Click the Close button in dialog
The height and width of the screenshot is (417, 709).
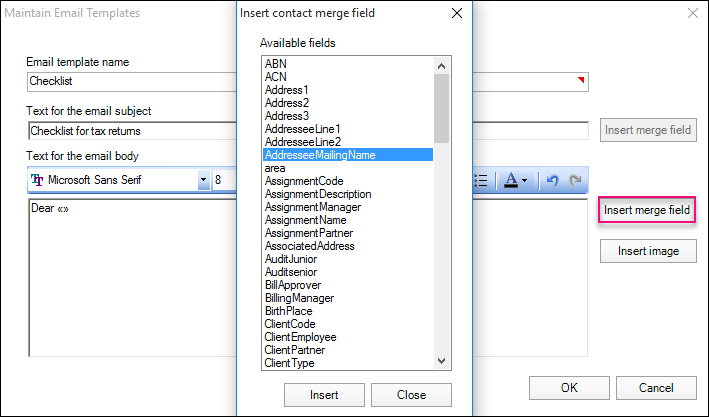(411, 395)
